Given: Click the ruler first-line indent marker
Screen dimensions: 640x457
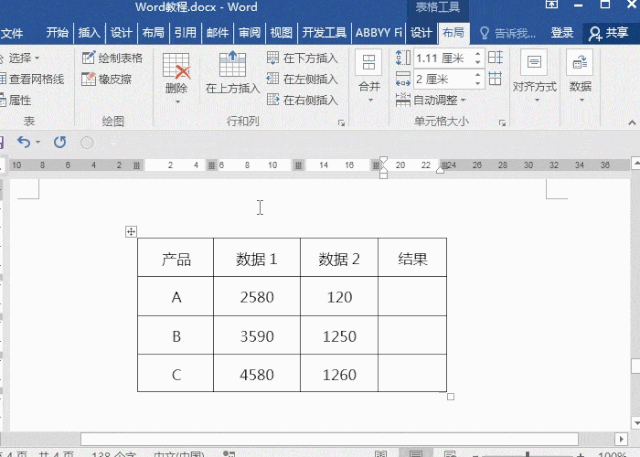Looking at the screenshot, I should [x=383, y=160].
